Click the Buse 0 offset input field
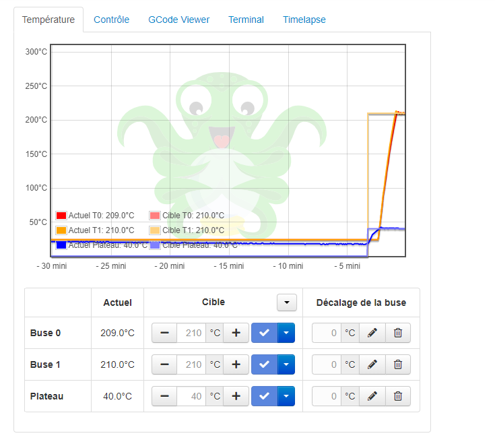Viewport: 495px width, 448px height. (327, 333)
